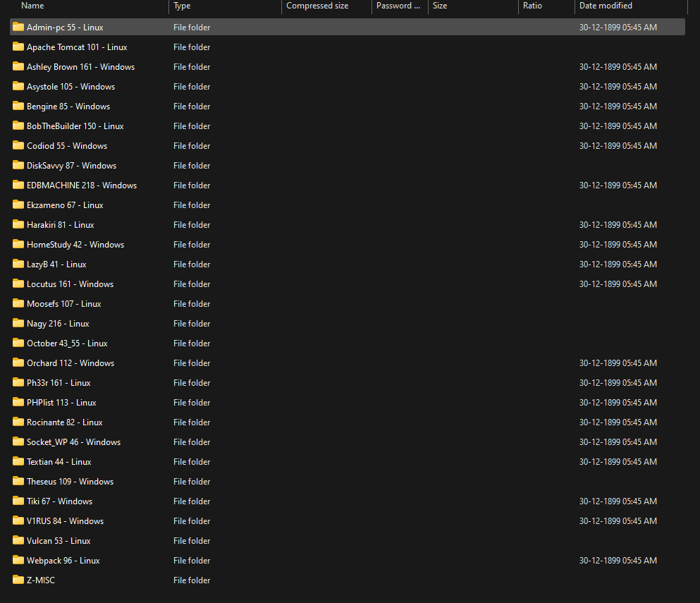Image resolution: width=700 pixels, height=603 pixels.
Task: Select the 'V1RUS 84 - Windows' name
Action: (65, 520)
